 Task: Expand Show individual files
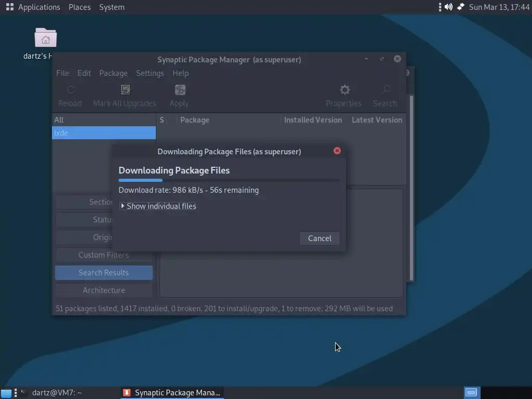[x=158, y=206]
